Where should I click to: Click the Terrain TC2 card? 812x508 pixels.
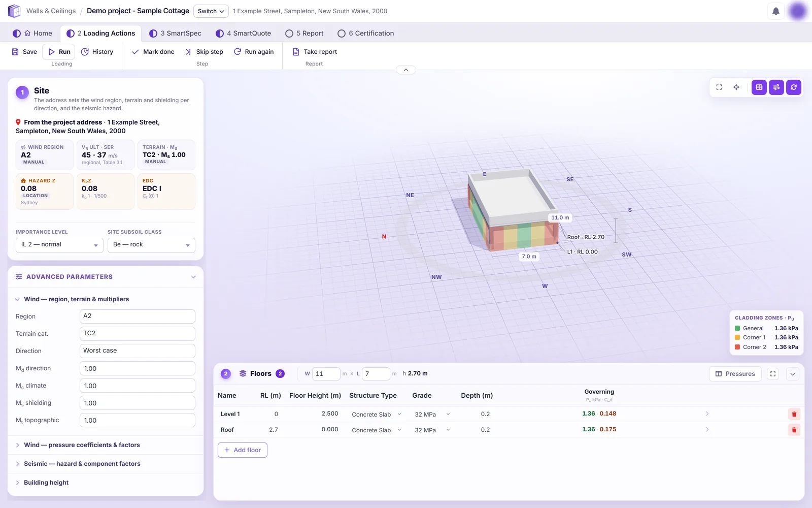[x=166, y=155]
